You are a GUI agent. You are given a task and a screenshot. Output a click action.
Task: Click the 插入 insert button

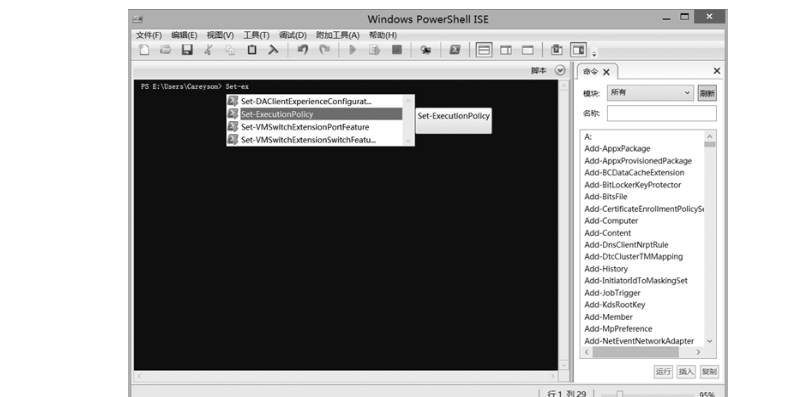click(x=686, y=372)
